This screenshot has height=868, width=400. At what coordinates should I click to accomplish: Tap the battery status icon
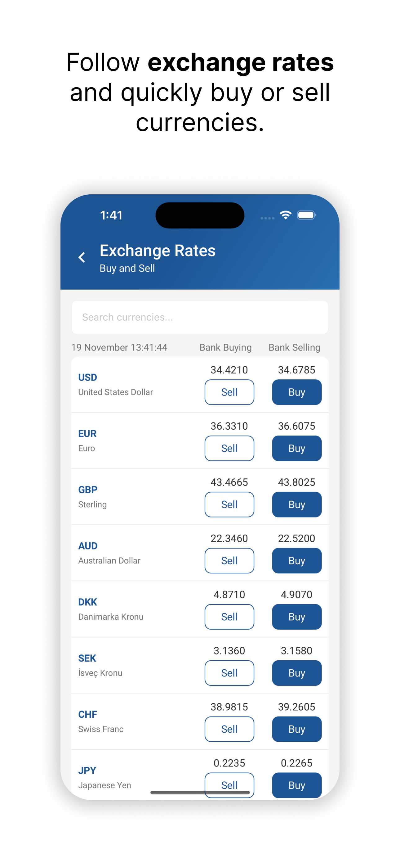[x=306, y=215]
